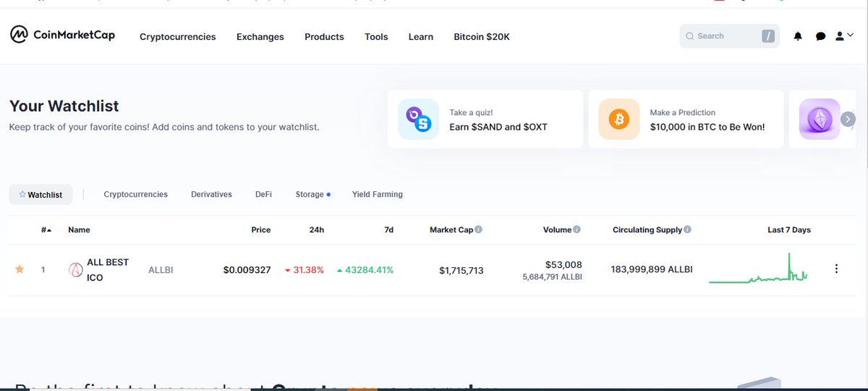
Task: Click the Last 7 Days header
Action: (789, 230)
